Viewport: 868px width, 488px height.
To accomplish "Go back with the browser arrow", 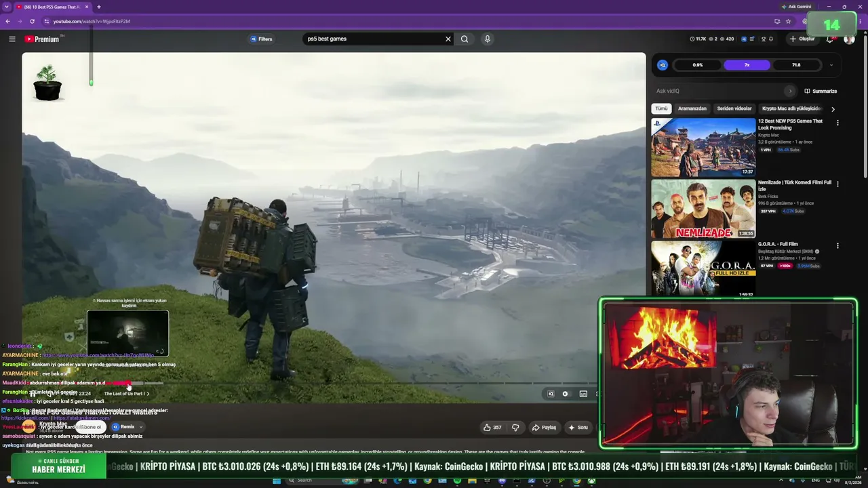I will [x=7, y=21].
